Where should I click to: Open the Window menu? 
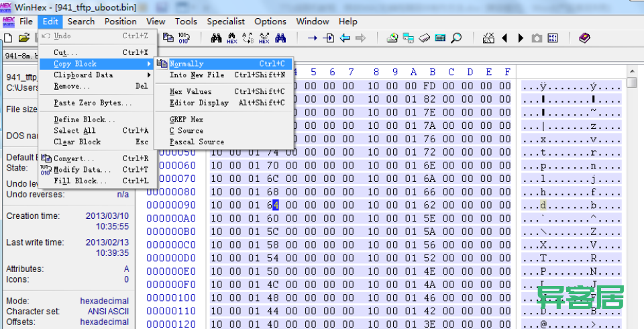point(313,21)
